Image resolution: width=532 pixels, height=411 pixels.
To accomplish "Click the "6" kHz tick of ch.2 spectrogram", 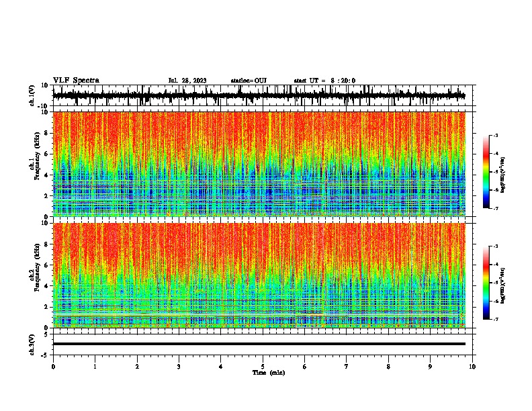I will (x=46, y=265).
